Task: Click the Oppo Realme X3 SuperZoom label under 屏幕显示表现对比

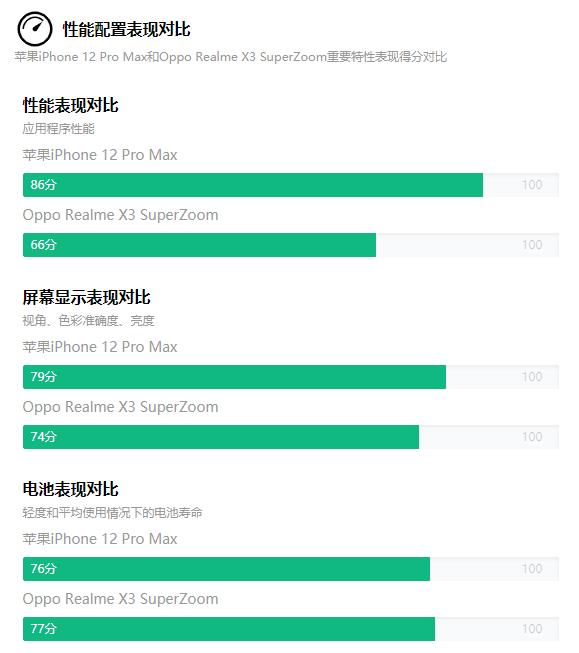Action: tap(120, 407)
